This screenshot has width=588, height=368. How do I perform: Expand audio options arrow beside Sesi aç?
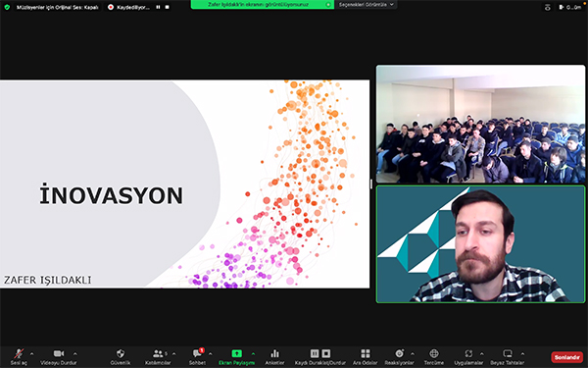pos(32,353)
